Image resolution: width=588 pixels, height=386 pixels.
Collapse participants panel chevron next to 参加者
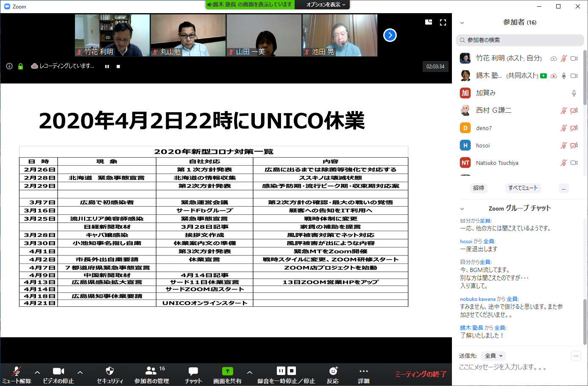point(462,23)
